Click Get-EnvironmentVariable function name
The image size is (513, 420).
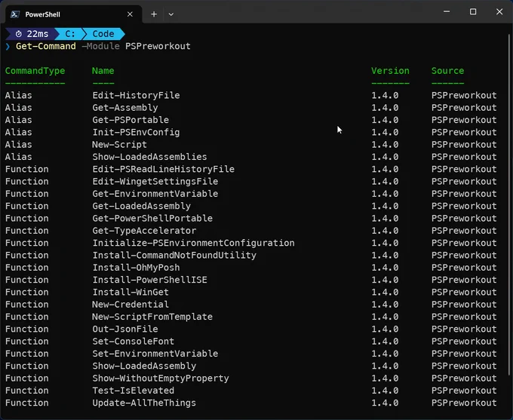point(155,194)
